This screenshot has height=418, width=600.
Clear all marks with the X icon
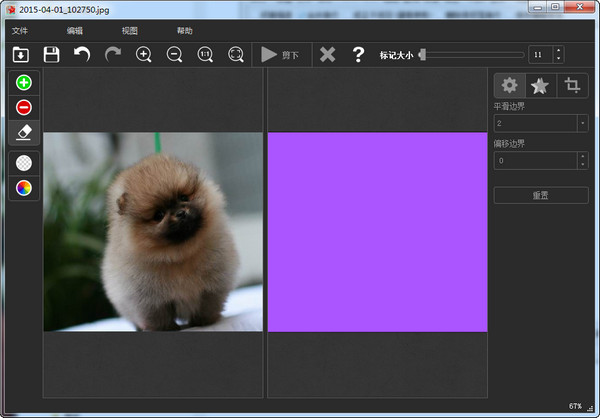coord(328,54)
